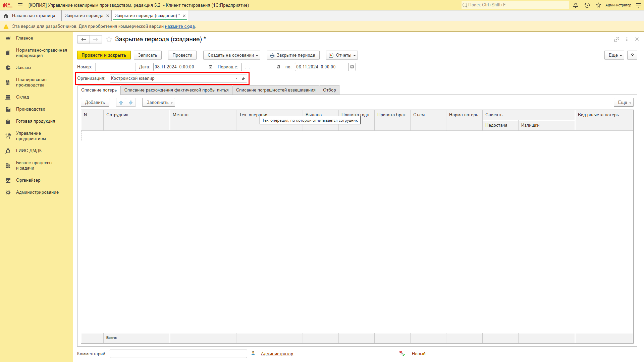644x362 pixels.
Task: Switch to Начальная страница tab
Action: (x=34, y=16)
